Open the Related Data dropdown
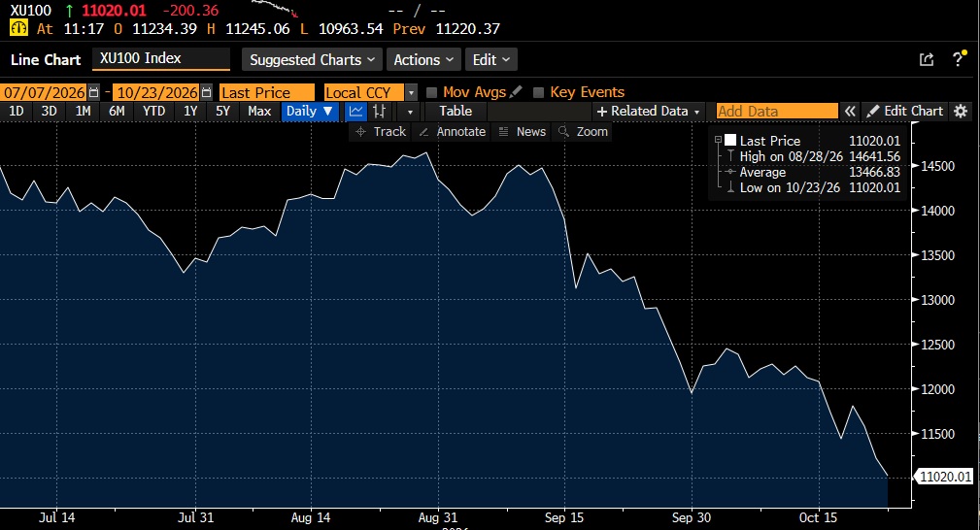This screenshot has width=980, height=530. [648, 112]
